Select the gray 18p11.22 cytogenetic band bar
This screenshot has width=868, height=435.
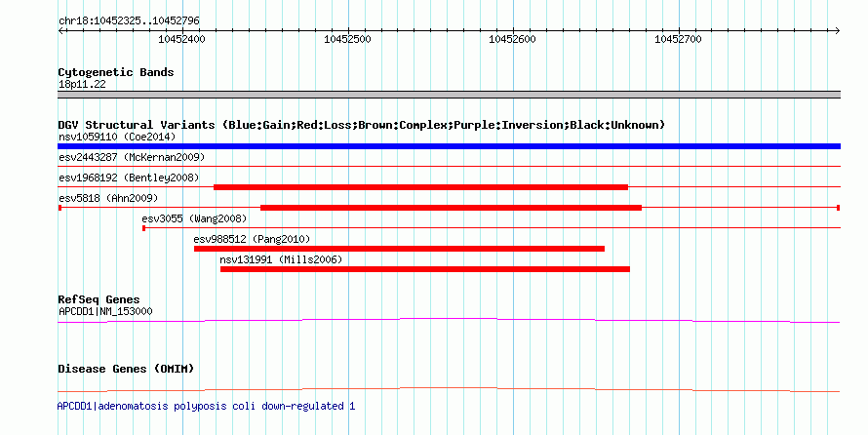coord(449,95)
